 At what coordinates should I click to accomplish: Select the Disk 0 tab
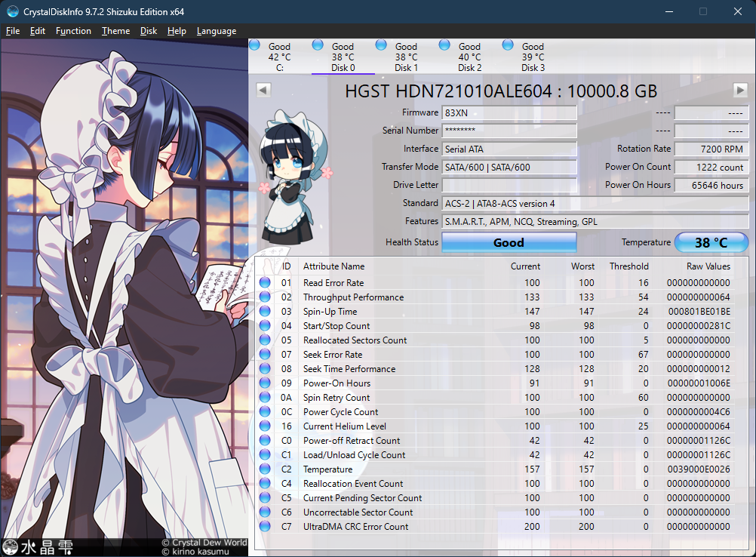click(343, 57)
